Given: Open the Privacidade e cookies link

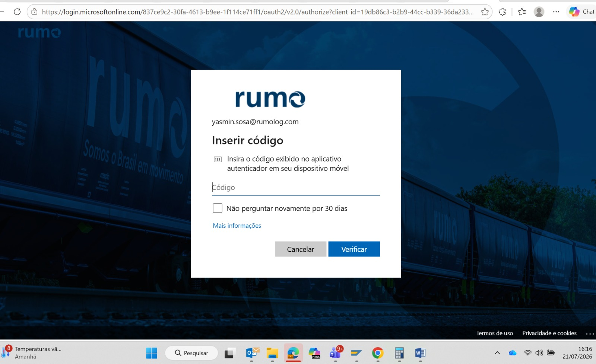Looking at the screenshot, I should 549,333.
